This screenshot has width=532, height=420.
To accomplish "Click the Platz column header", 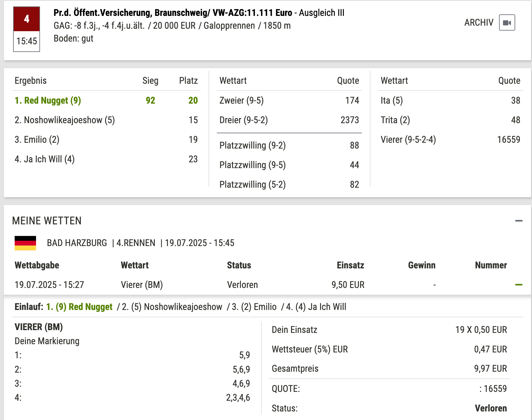I will coord(188,81).
